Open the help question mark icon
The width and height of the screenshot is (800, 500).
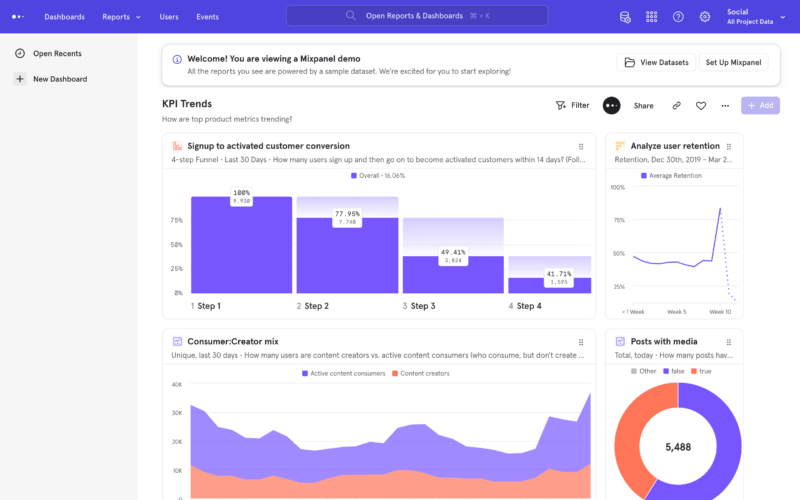(678, 17)
